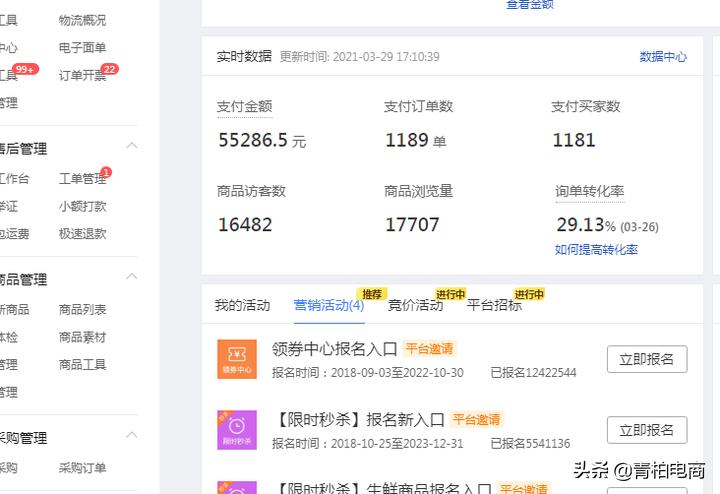The height and width of the screenshot is (494, 720).
Task: Switch to 我的活动 tab
Action: [x=242, y=305]
